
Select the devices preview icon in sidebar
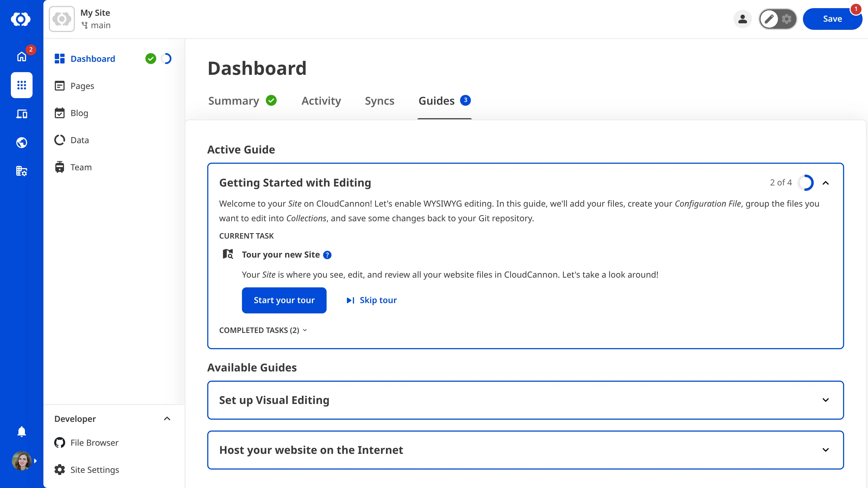coord(22,114)
